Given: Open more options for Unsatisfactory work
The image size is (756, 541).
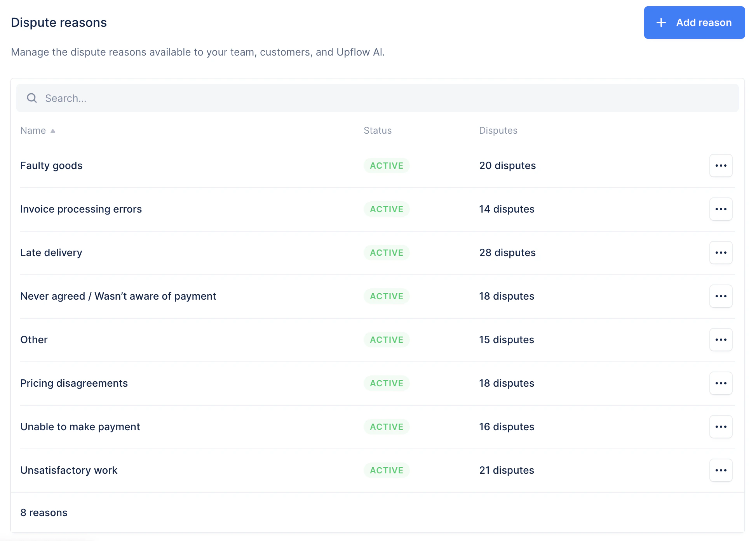Looking at the screenshot, I should [x=721, y=470].
